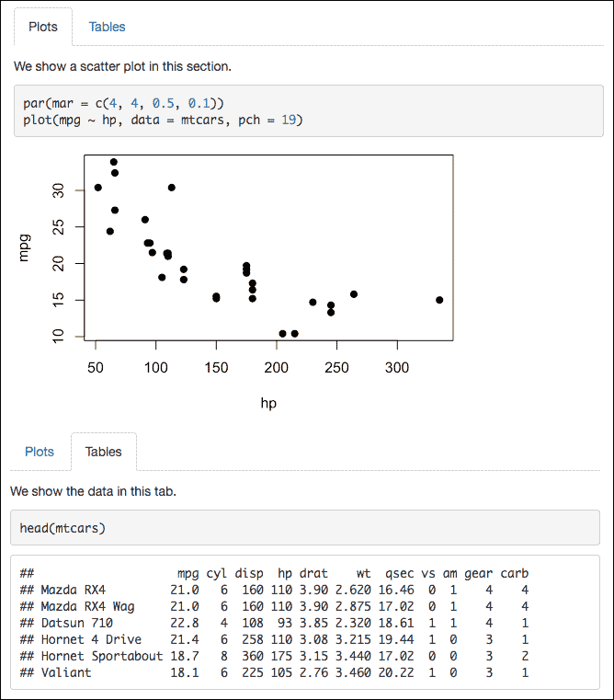Select the Datsun 710 output row

(x=274, y=623)
